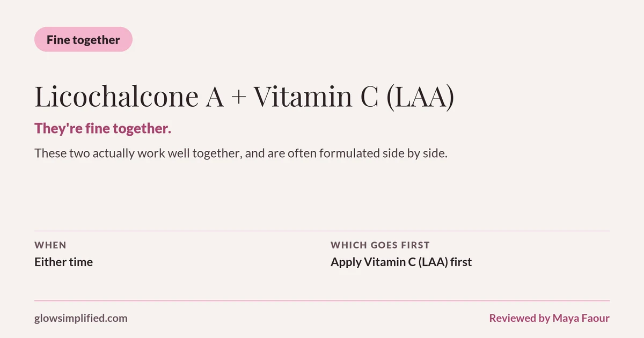Click the word "actually" in the description

tap(114, 153)
